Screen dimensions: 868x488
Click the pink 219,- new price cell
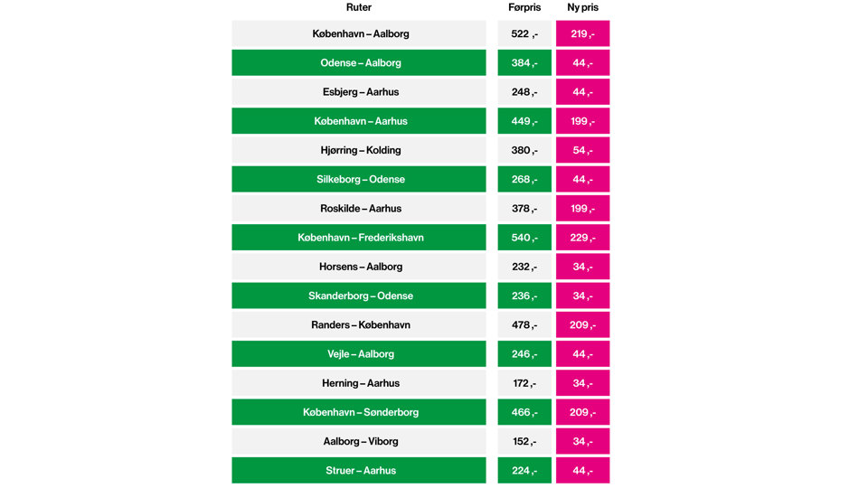coord(582,34)
